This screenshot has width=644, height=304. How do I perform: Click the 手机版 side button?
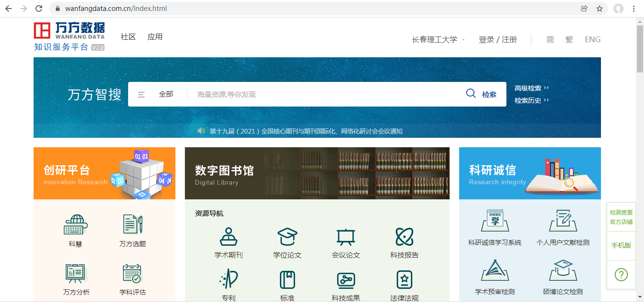point(621,245)
